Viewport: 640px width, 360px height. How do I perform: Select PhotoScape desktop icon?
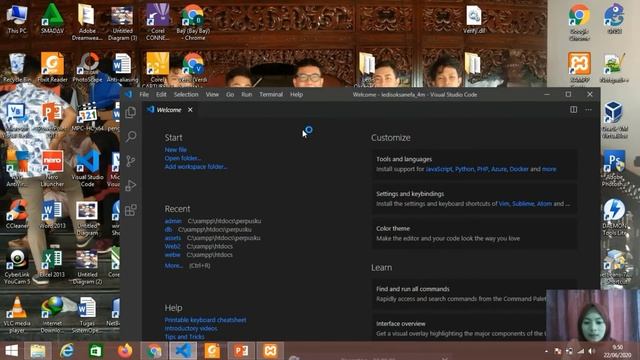(x=87, y=67)
